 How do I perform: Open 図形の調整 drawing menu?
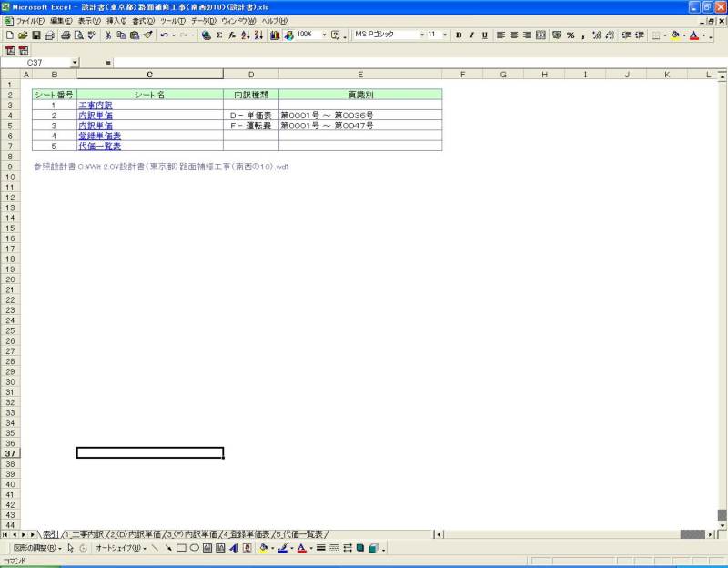[37, 549]
